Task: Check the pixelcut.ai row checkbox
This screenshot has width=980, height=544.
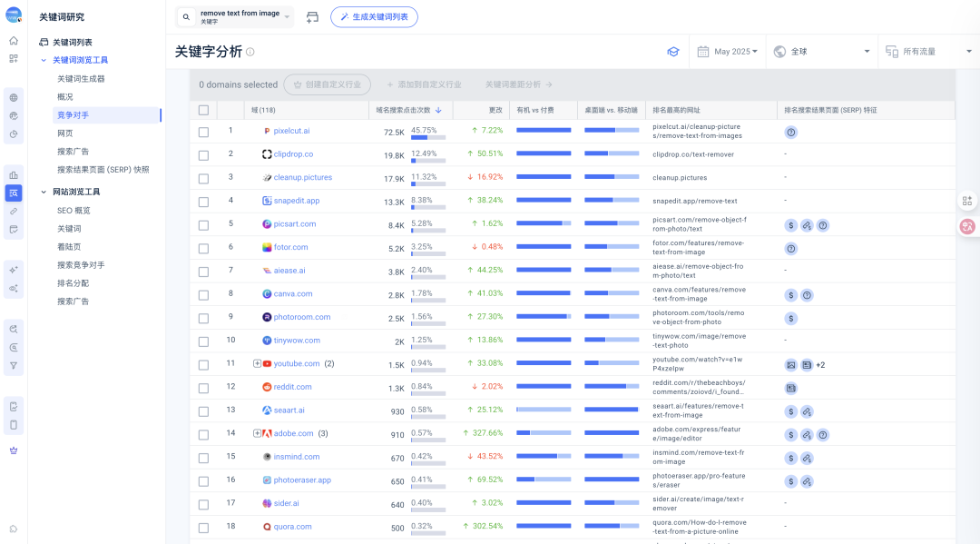Action: (x=204, y=132)
